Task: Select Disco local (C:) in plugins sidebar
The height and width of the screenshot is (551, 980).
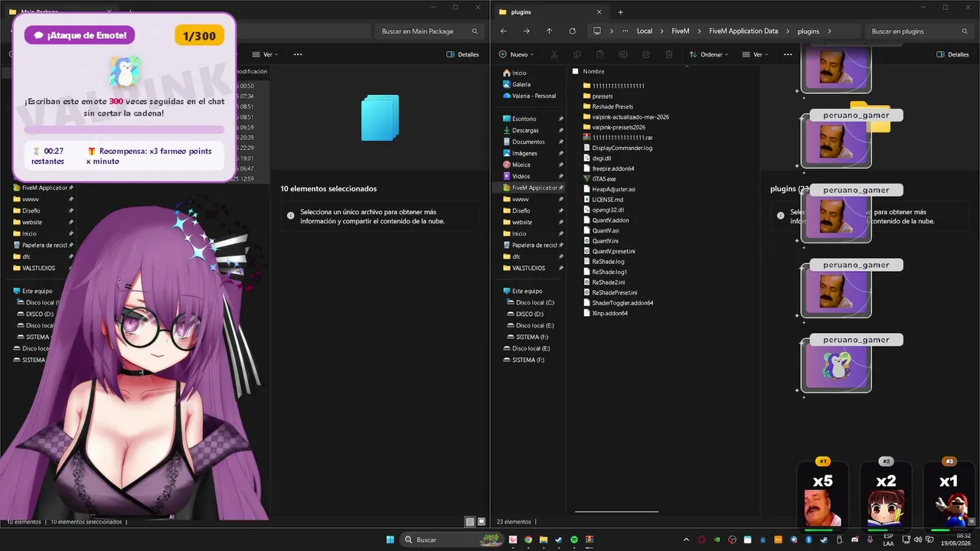Action: coord(530,302)
